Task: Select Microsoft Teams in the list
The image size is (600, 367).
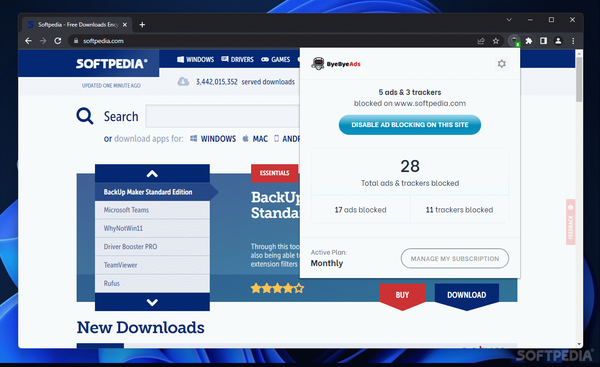Action: tap(152, 210)
